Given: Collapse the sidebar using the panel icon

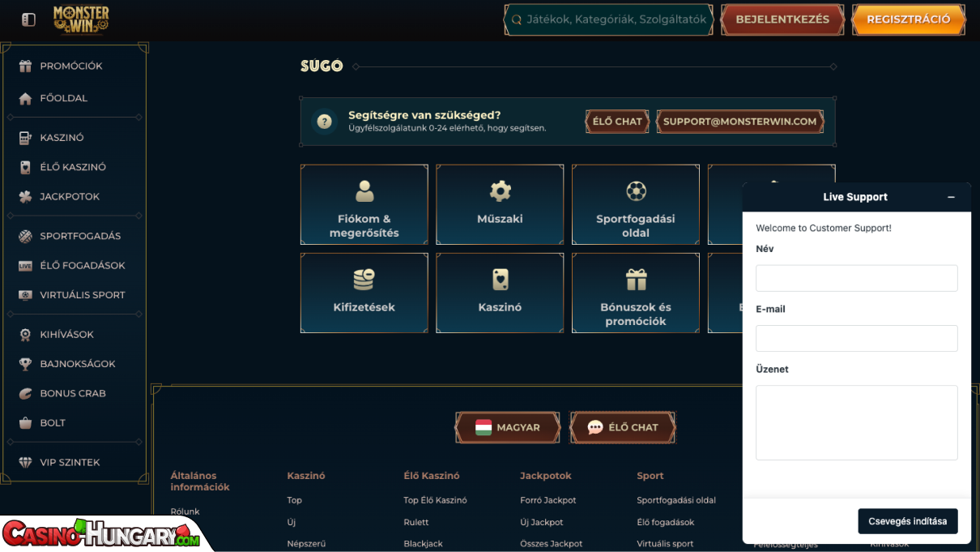Looking at the screenshot, I should [28, 19].
